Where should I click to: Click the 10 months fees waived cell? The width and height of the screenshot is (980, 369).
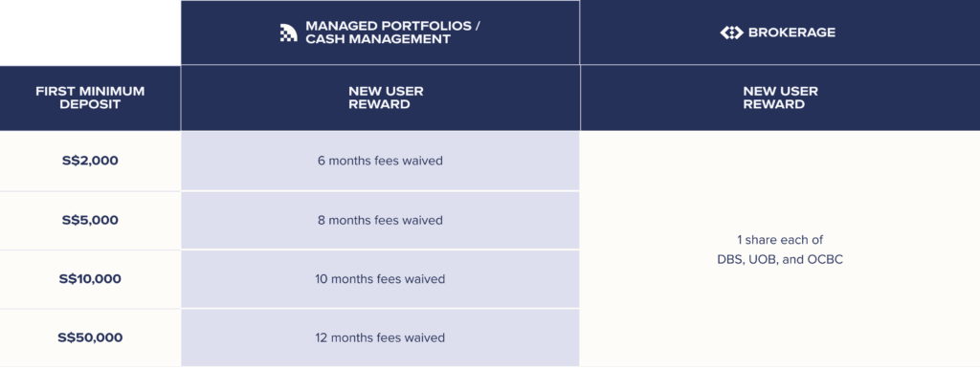[x=380, y=279]
